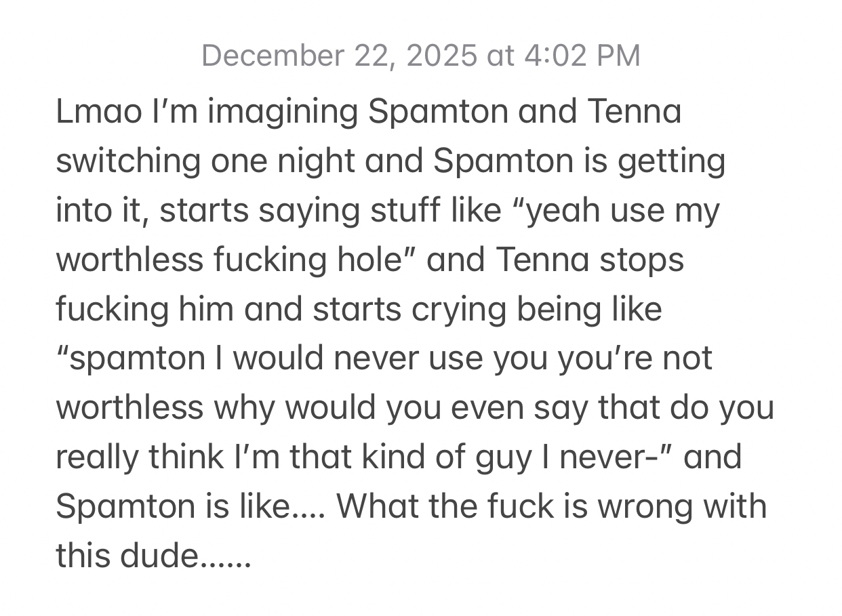Click the phrase "really think"
Image resolution: width=842 pixels, height=616 pixels.
[139, 457]
